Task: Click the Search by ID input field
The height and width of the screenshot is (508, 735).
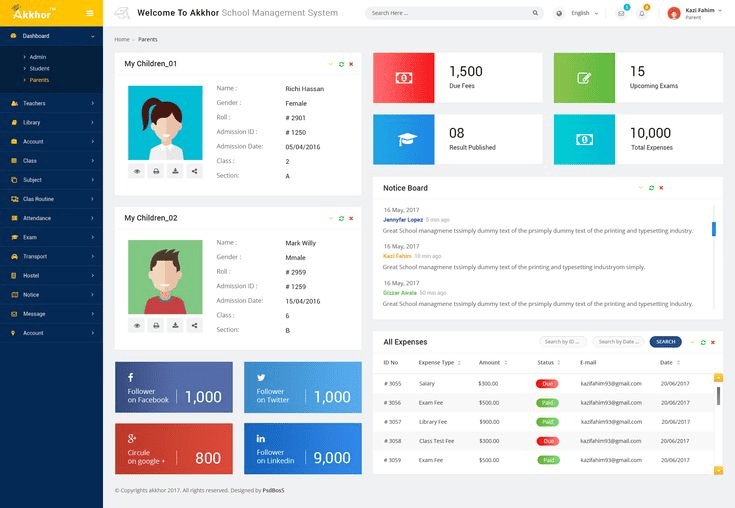Action: pos(563,342)
